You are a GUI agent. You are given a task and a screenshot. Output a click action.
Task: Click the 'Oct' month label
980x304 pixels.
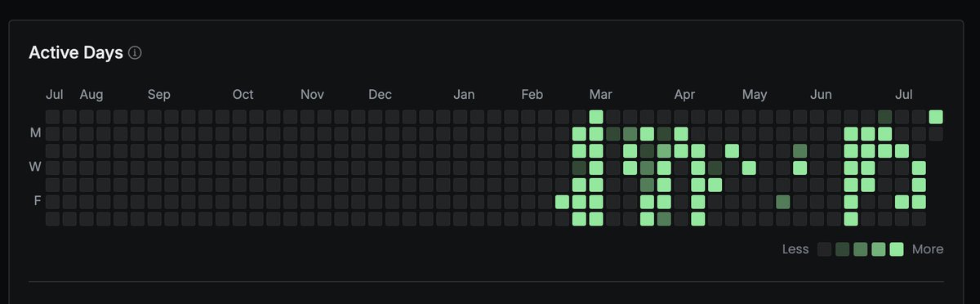click(243, 95)
